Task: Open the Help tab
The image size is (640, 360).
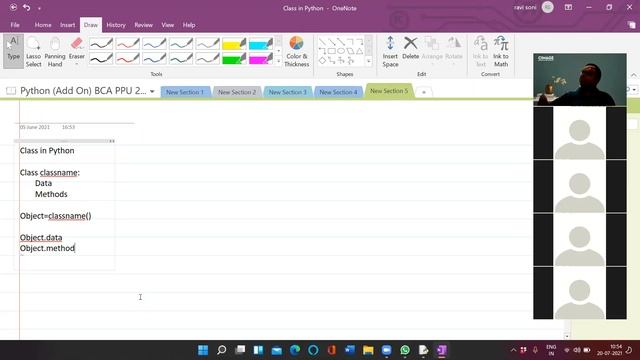Action: point(189,25)
